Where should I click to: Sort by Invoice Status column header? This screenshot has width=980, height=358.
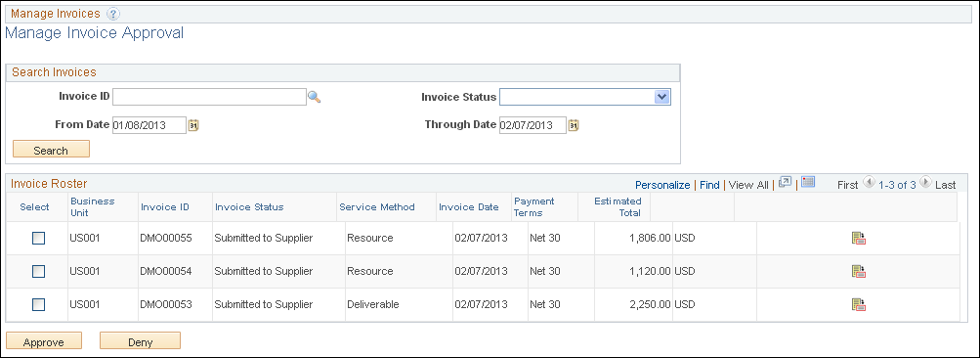coord(249,206)
